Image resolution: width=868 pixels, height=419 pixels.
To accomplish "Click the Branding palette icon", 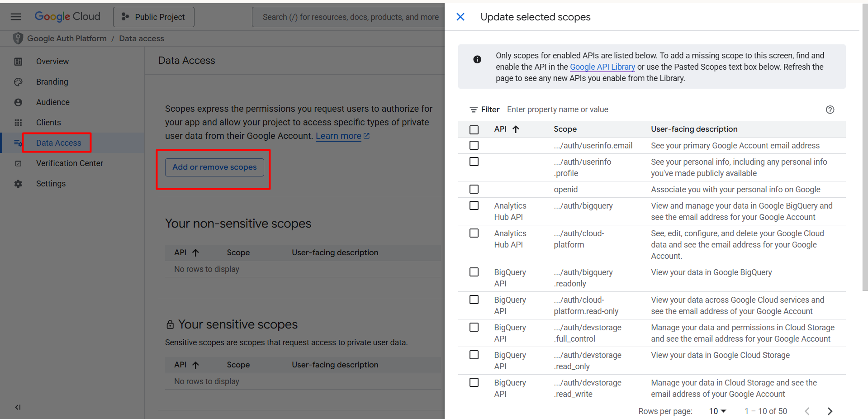I will 18,82.
